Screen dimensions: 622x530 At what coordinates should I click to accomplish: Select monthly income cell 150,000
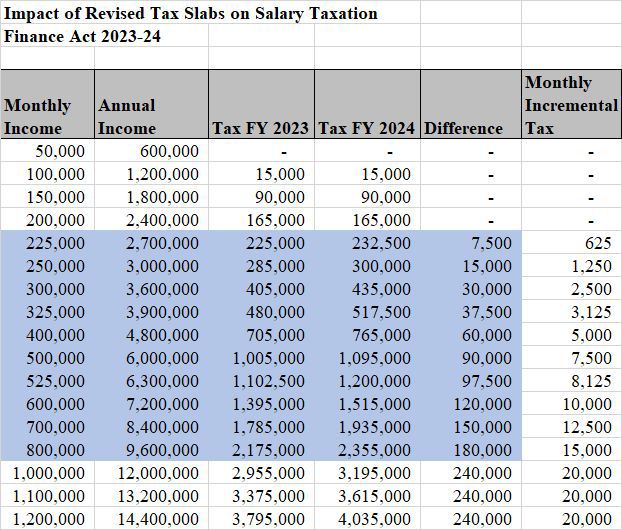[48, 196]
